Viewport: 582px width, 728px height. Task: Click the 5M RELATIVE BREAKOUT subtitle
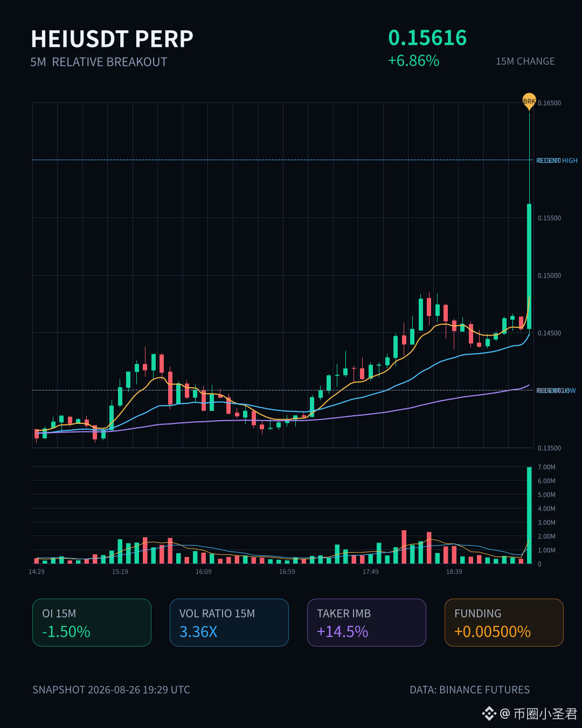click(x=99, y=62)
